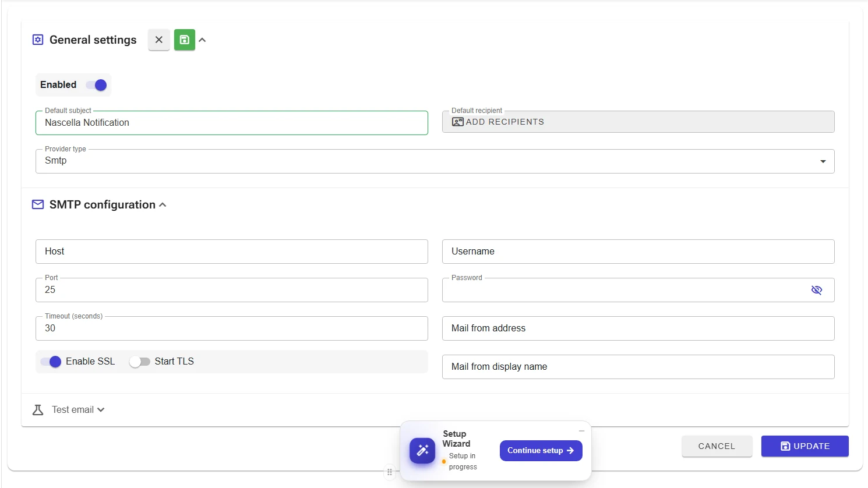Click the 'Setup in progress' status text

pos(463,461)
